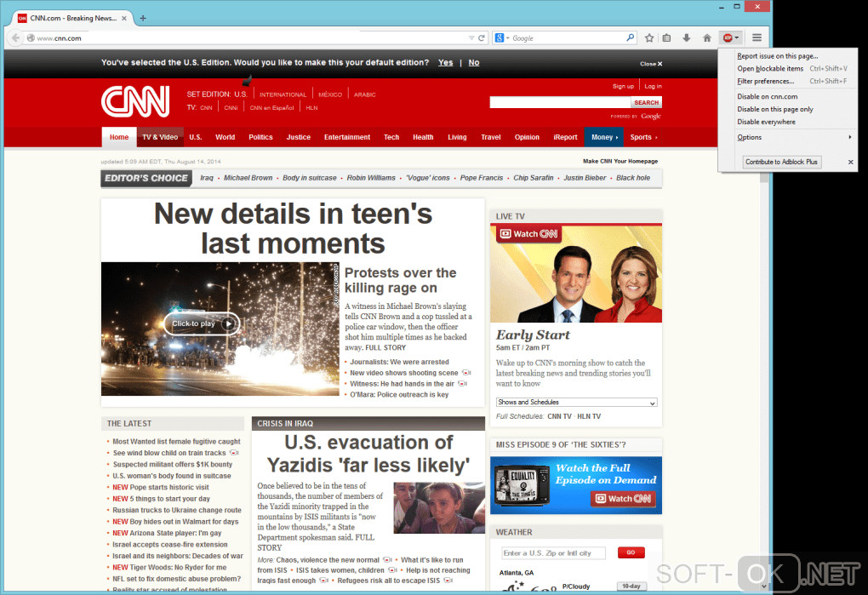This screenshot has height=595, width=868.
Task: Click the browser Back arrow
Action: pyautogui.click(x=15, y=38)
